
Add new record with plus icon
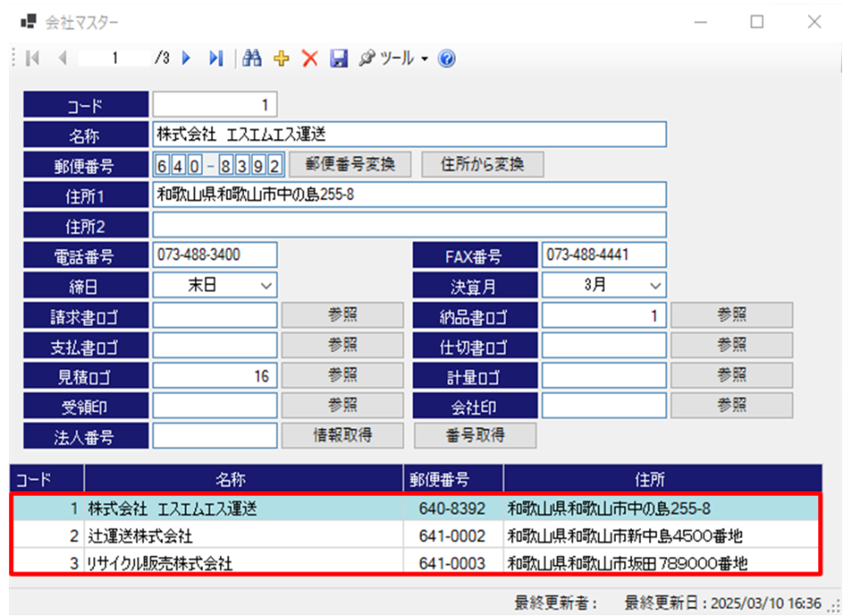click(x=281, y=58)
